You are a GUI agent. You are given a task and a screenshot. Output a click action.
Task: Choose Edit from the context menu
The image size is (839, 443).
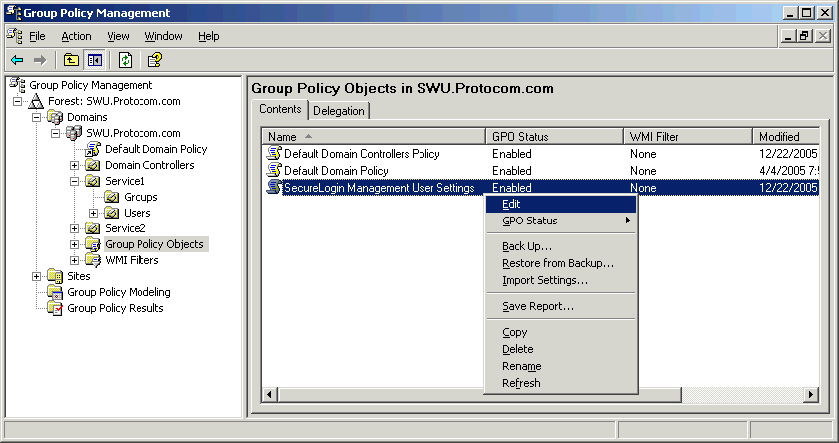[511, 204]
